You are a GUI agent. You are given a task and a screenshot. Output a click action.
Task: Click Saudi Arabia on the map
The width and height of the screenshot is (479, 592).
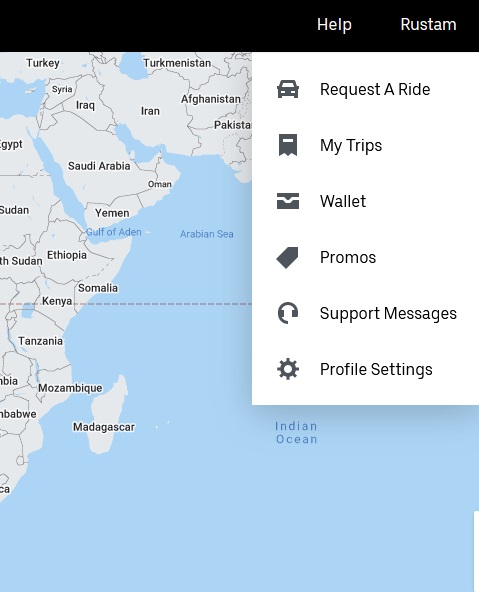tap(99, 166)
